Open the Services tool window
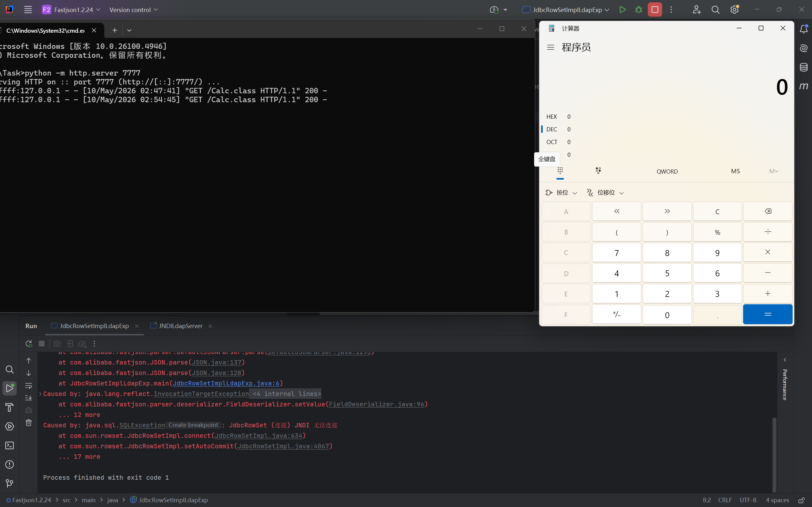The width and height of the screenshot is (812, 507). pyautogui.click(x=10, y=426)
